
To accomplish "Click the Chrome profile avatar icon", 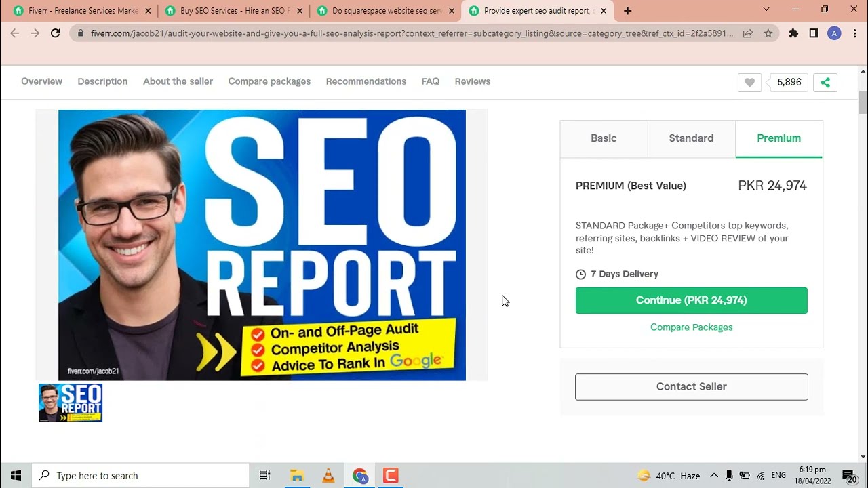I will tap(834, 33).
